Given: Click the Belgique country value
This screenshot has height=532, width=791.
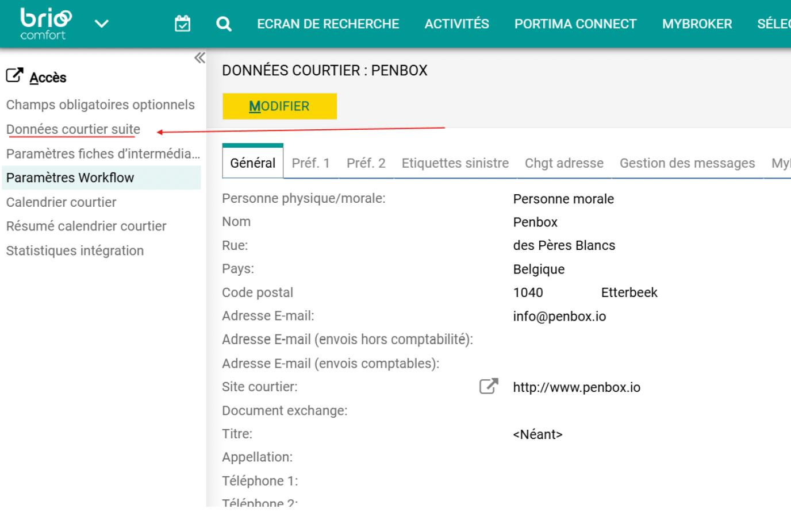Looking at the screenshot, I should (x=539, y=269).
